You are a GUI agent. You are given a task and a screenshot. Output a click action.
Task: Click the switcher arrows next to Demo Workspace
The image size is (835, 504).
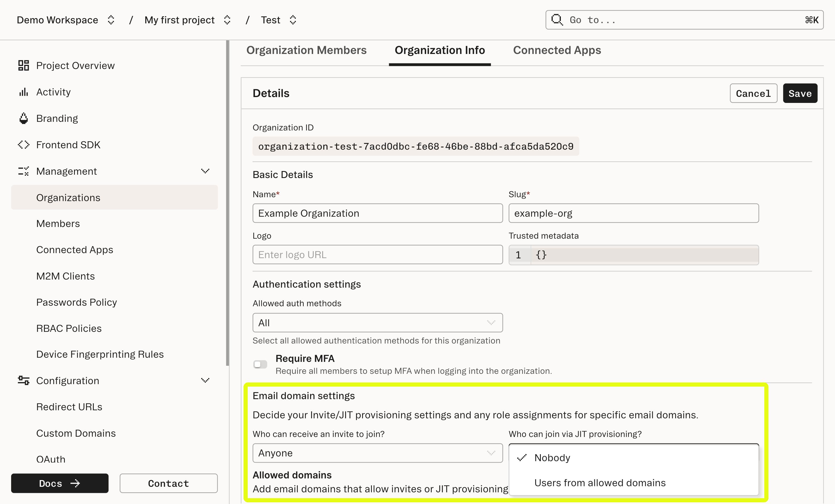pyautogui.click(x=110, y=20)
